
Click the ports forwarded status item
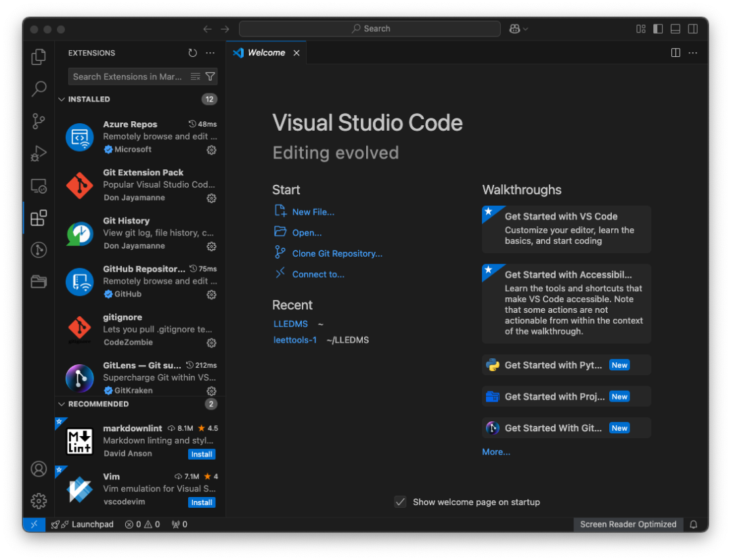tap(179, 525)
